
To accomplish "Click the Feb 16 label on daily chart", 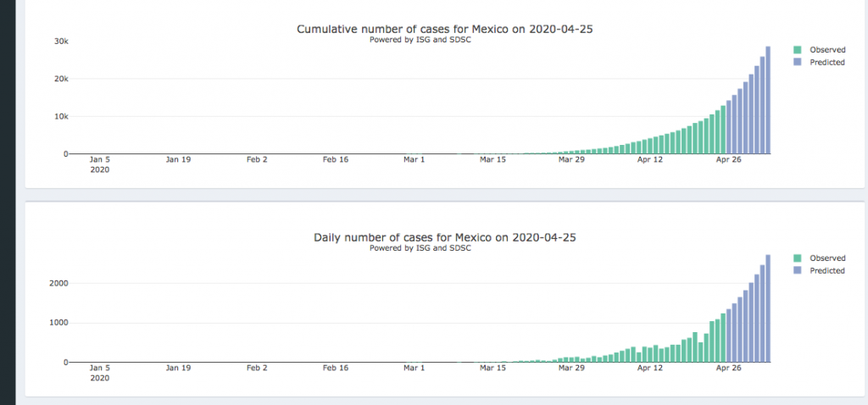I will coord(335,368).
